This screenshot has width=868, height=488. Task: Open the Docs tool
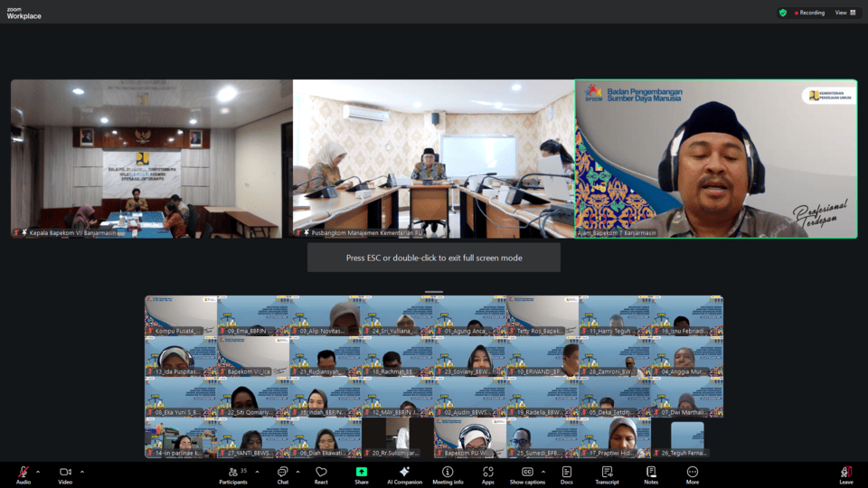tap(567, 474)
